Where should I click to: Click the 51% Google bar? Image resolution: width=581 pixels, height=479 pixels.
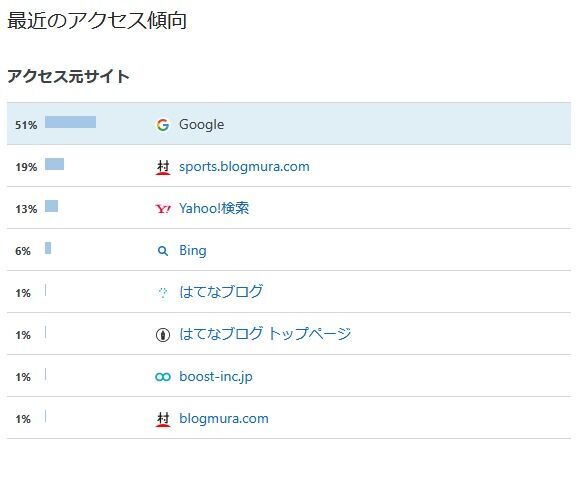(x=70, y=122)
